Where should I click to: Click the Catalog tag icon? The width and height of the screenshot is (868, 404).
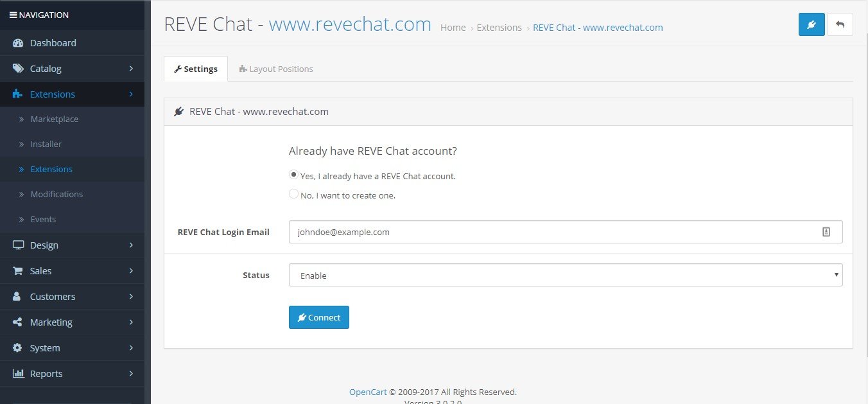[x=18, y=69]
